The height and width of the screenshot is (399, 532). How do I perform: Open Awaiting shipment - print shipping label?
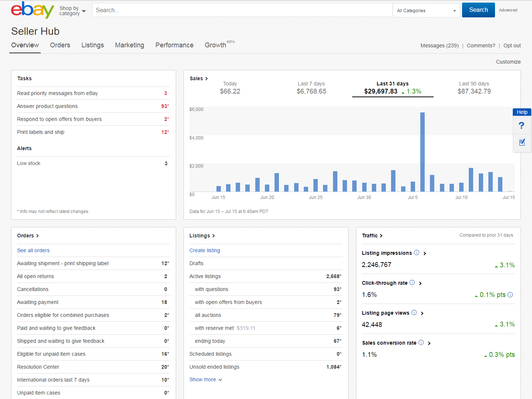(94, 263)
